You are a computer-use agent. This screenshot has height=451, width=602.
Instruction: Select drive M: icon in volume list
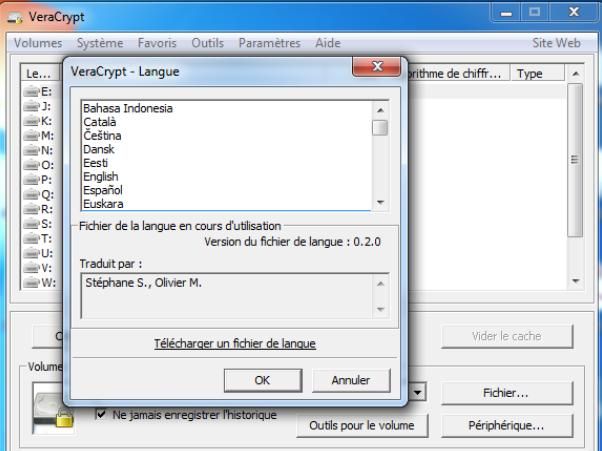click(31, 135)
